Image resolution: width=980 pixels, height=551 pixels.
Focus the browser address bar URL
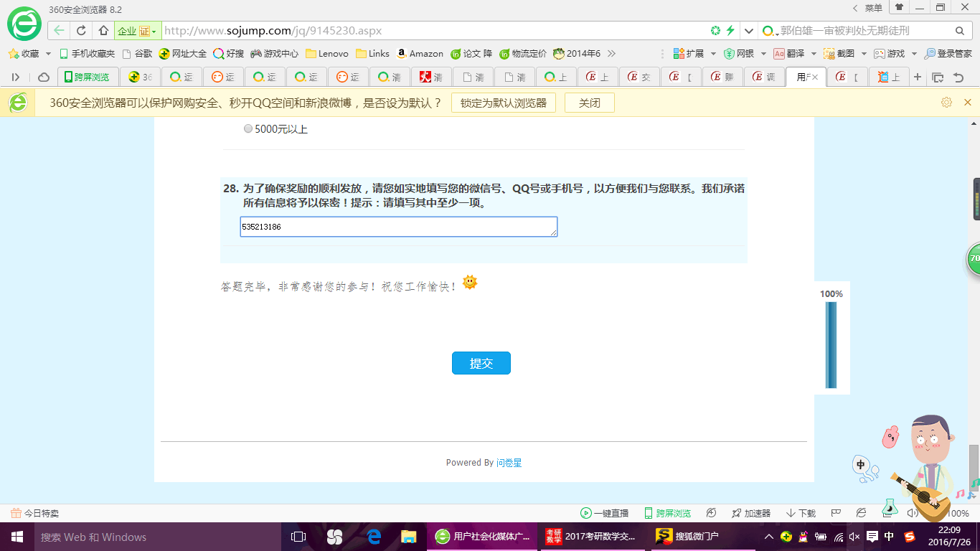coord(434,31)
